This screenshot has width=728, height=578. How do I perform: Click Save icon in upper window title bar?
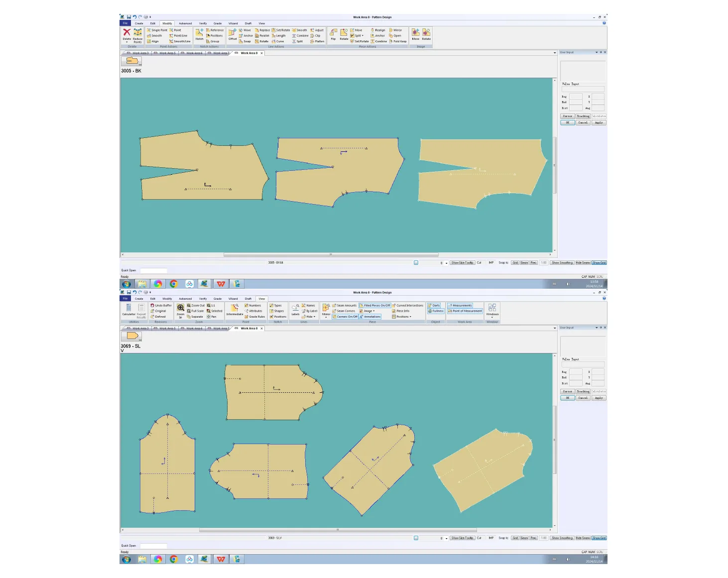tap(128, 17)
